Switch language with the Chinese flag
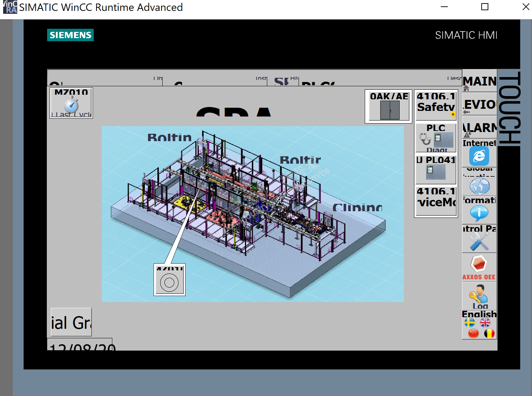The image size is (532, 396). tap(474, 333)
